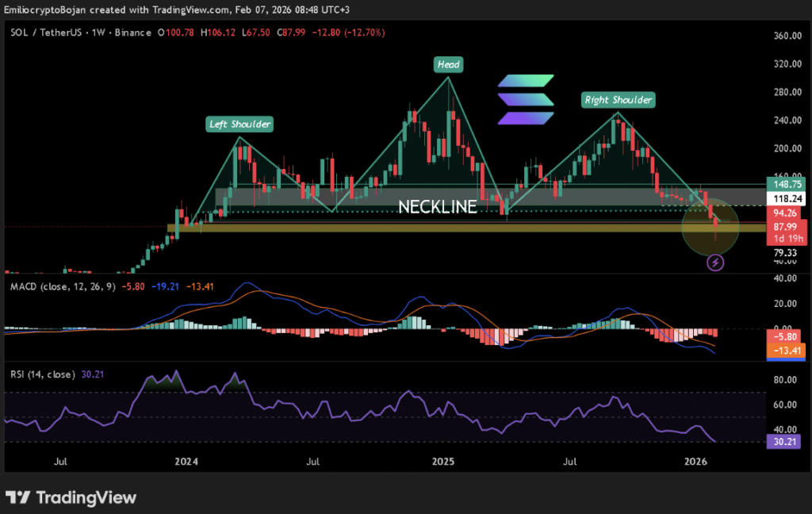The image size is (812, 514).
Task: Click the 30.21 RSI value tag
Action: coord(784,443)
